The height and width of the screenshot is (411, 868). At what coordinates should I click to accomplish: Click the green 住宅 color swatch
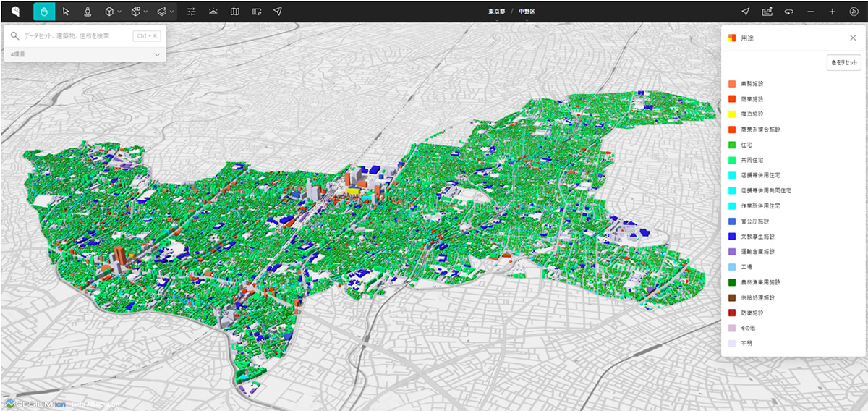coord(732,145)
